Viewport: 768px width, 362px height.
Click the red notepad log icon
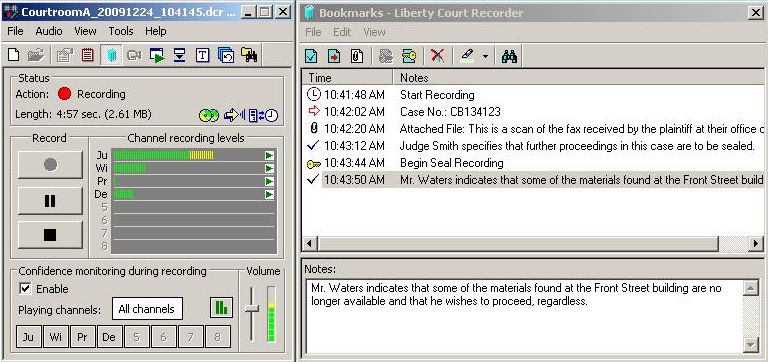(87, 55)
